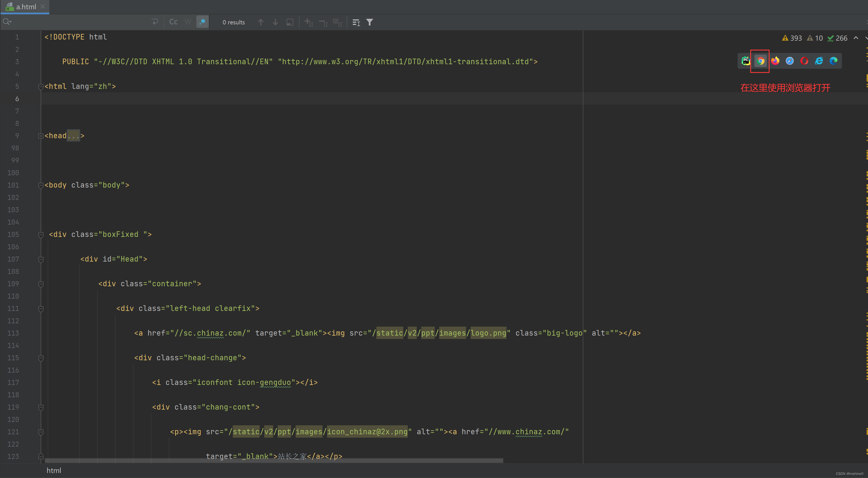Toggle Regex search option

(x=202, y=22)
